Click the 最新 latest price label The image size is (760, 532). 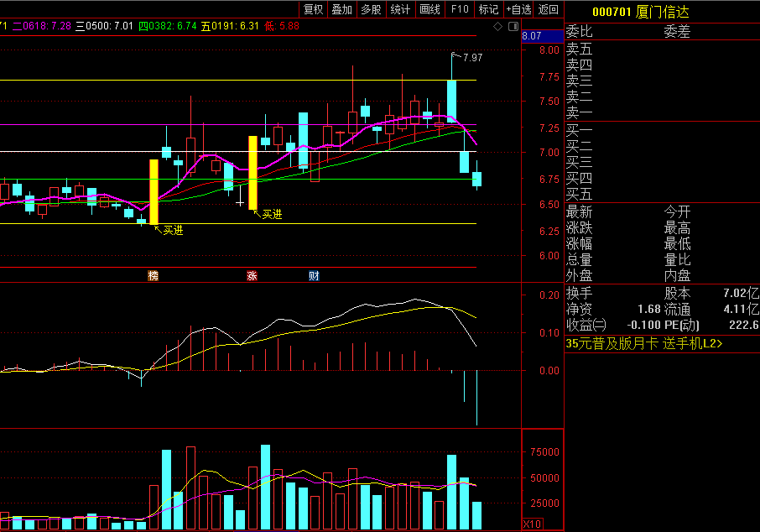[x=579, y=212]
